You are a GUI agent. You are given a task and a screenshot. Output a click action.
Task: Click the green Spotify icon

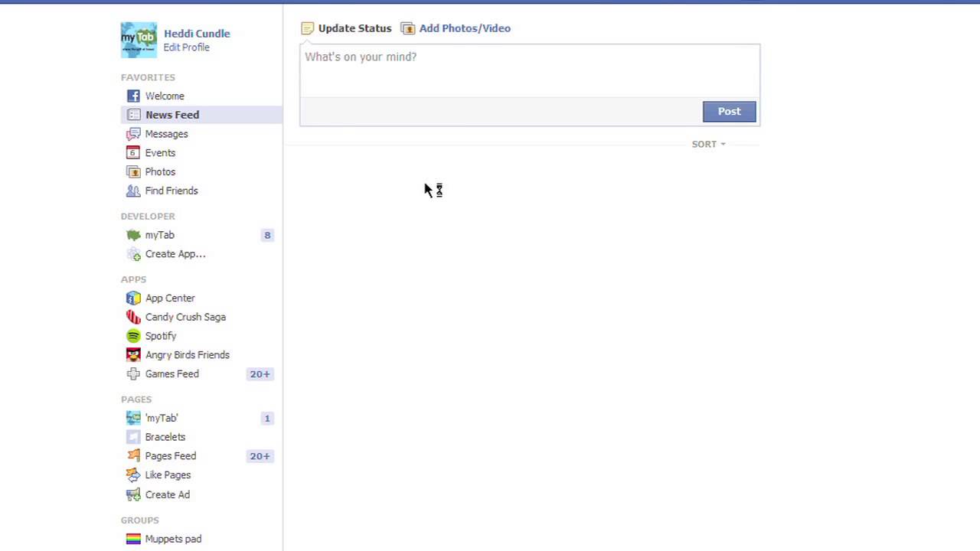[133, 336]
